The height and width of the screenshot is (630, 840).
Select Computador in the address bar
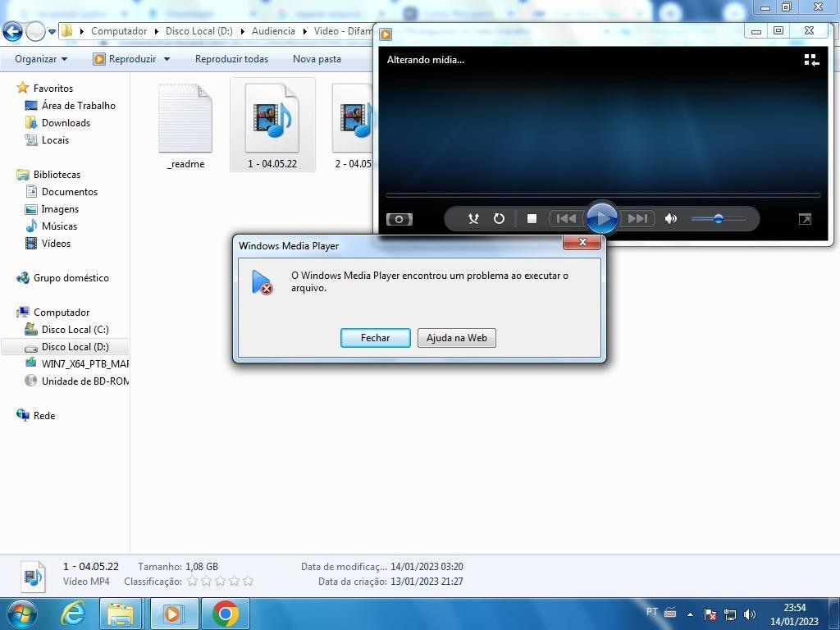click(x=119, y=31)
